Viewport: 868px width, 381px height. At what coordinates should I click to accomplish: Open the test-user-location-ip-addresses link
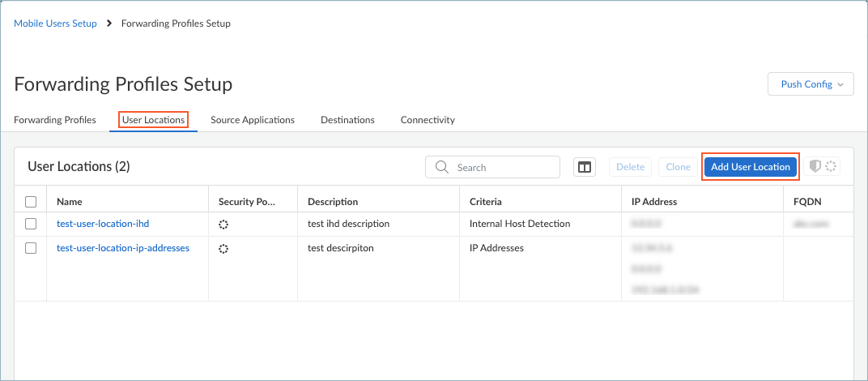coord(123,248)
